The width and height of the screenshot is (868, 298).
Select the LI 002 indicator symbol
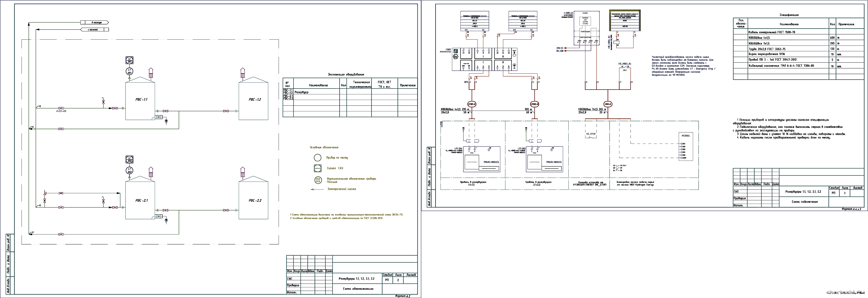(129, 160)
